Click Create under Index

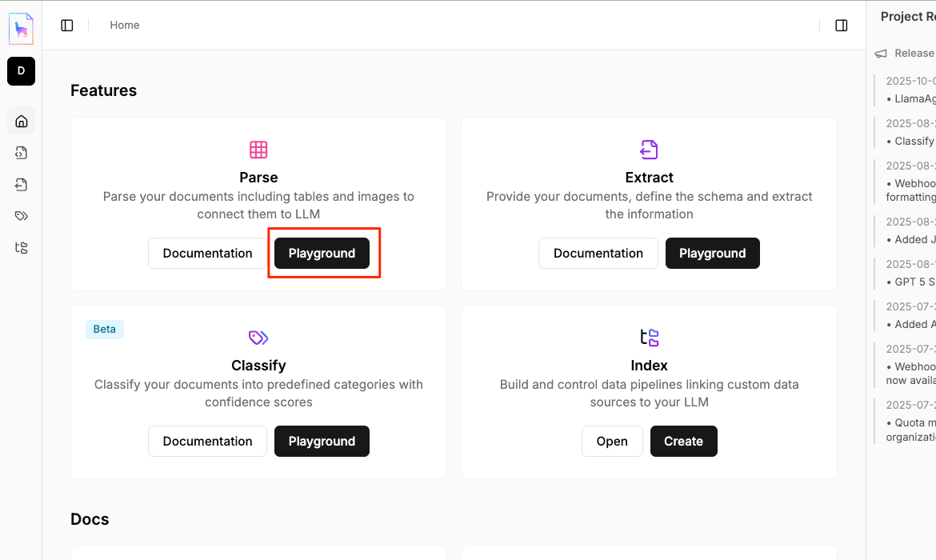(x=683, y=441)
